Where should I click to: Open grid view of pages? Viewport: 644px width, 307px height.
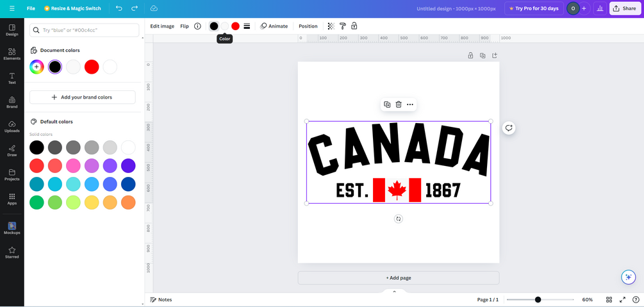pyautogui.click(x=609, y=299)
